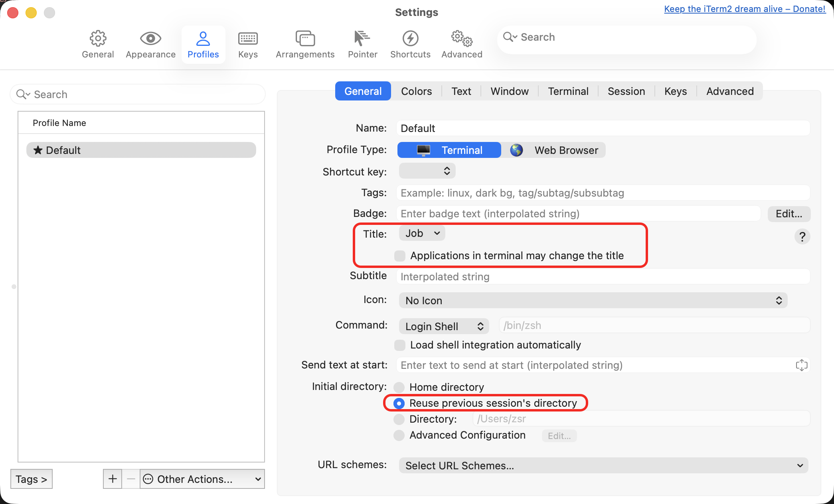The height and width of the screenshot is (504, 834).
Task: Click the Tags input field
Action: point(603,193)
